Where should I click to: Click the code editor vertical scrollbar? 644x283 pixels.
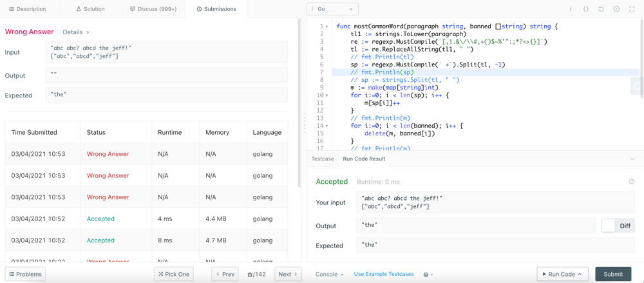click(641, 60)
